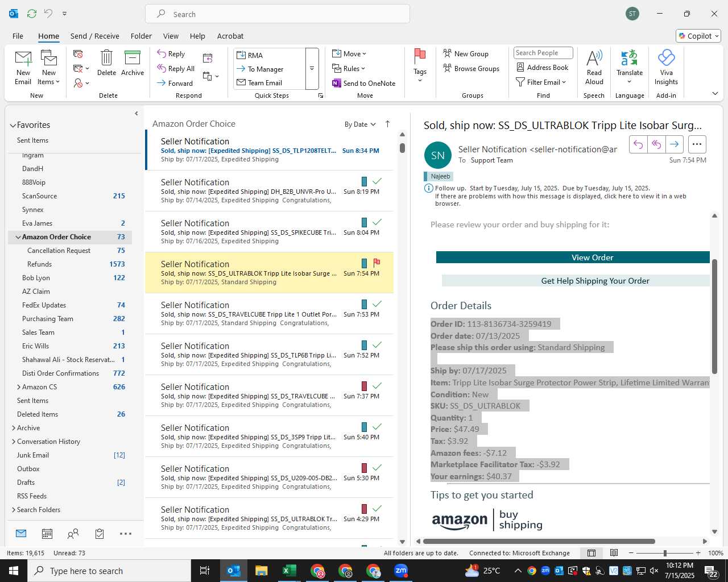
Task: Toggle completed check on Sun 5:30 PM message
Action: [x=377, y=468]
